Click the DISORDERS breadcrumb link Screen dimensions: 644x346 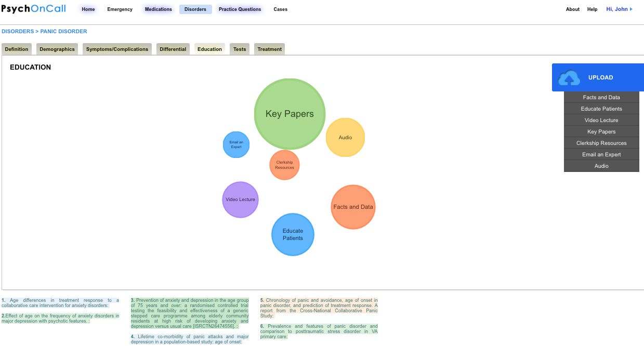point(18,32)
